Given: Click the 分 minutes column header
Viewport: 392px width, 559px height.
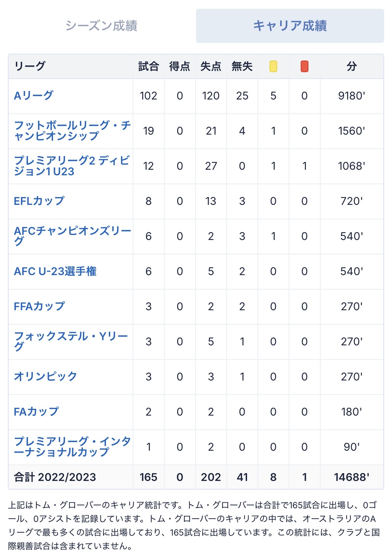Looking at the screenshot, I should point(352,66).
